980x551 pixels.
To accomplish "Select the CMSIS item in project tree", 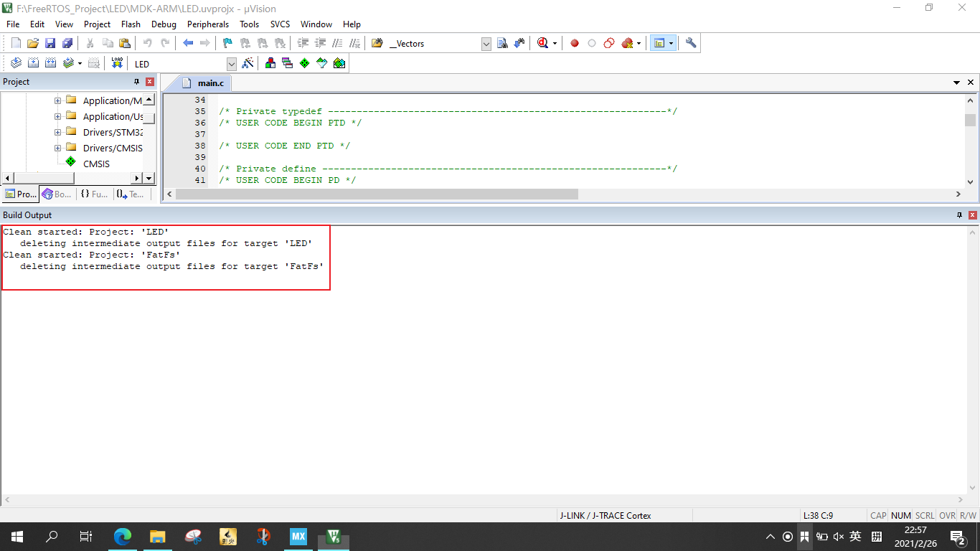I will pos(96,164).
